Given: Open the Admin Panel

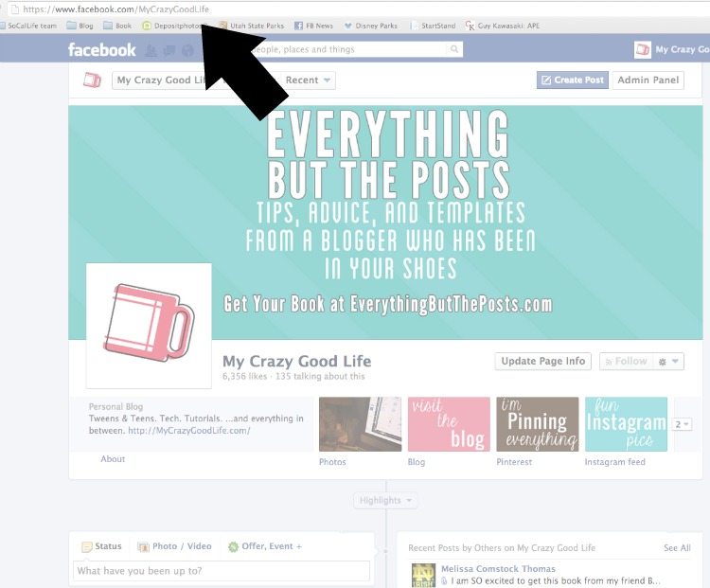Looking at the screenshot, I should [x=648, y=80].
